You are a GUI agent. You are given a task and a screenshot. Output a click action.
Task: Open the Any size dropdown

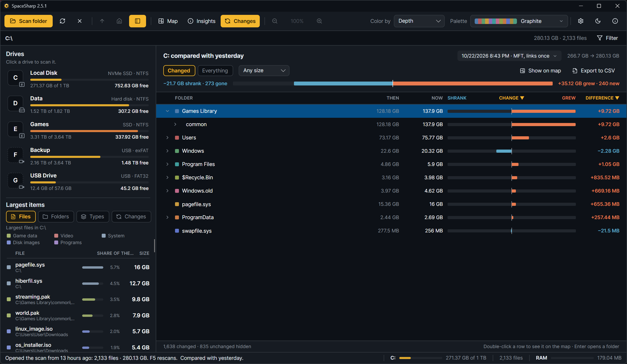(x=264, y=71)
